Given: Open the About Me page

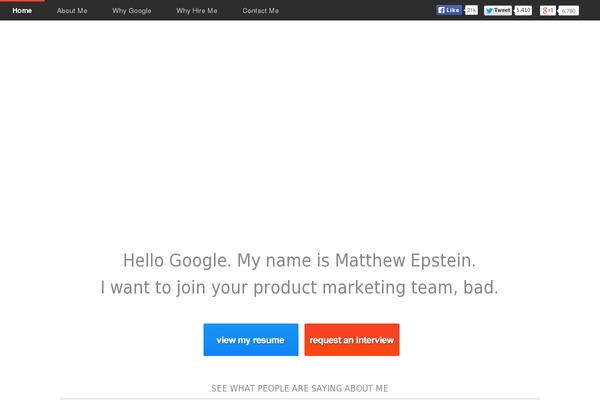Looking at the screenshot, I should tap(72, 11).
